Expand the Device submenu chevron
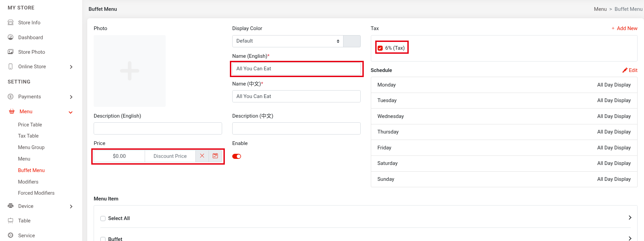Image resolution: width=644 pixels, height=241 pixels. coord(71,207)
